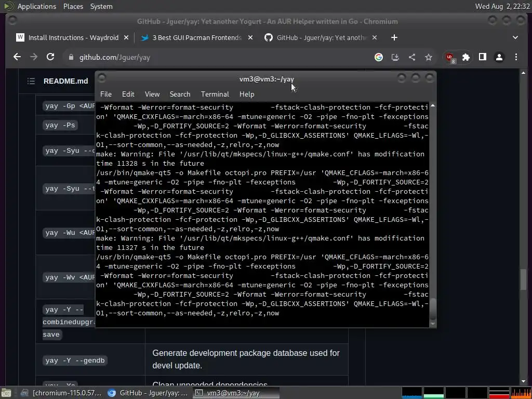The height and width of the screenshot is (399, 532).
Task: Click the install/download page icon
Action: point(395,57)
